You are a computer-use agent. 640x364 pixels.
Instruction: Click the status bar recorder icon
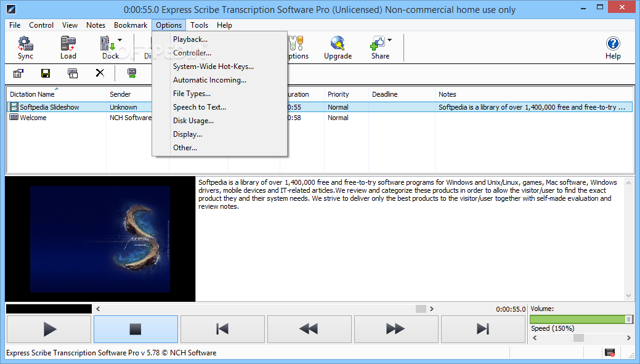(x=610, y=352)
